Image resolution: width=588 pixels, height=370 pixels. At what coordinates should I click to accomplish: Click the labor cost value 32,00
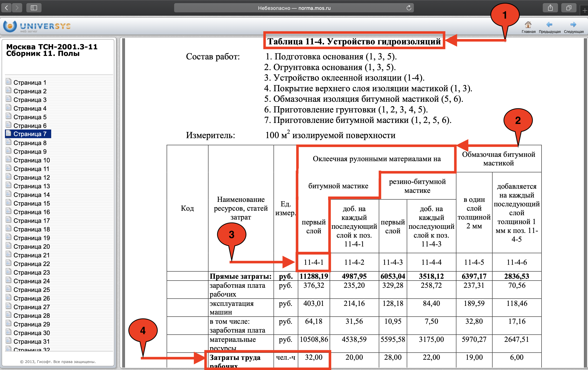pyautogui.click(x=314, y=357)
